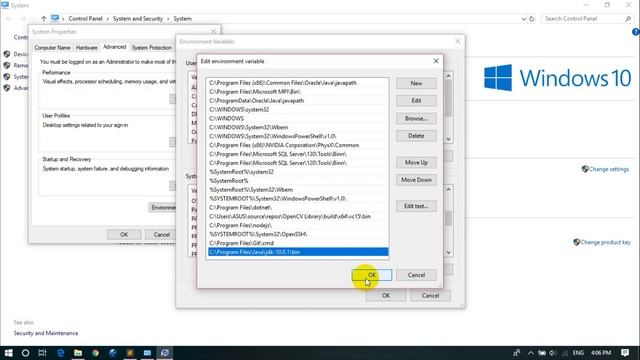Click the ENG language indicator
The height and width of the screenshot is (360, 640).
[x=578, y=353]
